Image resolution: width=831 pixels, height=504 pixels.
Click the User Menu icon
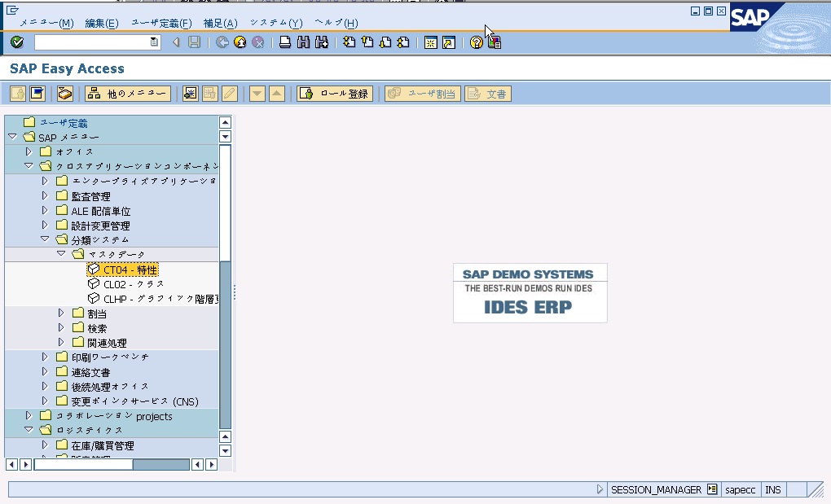click(18, 94)
